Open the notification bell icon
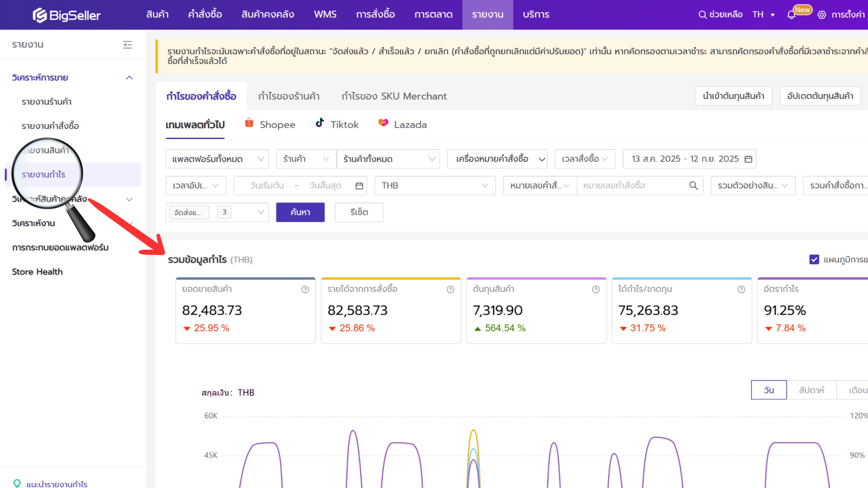Image resolution: width=868 pixels, height=488 pixels. coord(791,15)
